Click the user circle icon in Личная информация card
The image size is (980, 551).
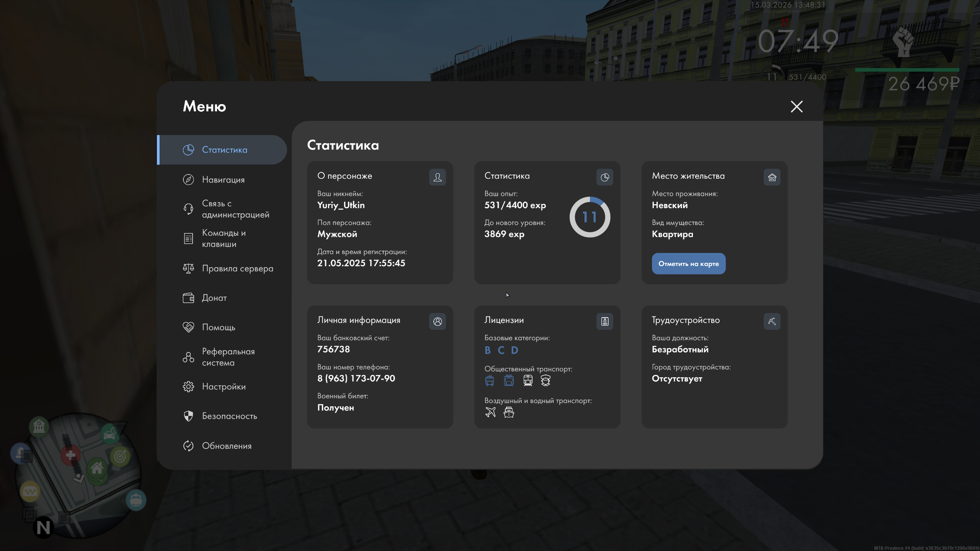(x=437, y=321)
